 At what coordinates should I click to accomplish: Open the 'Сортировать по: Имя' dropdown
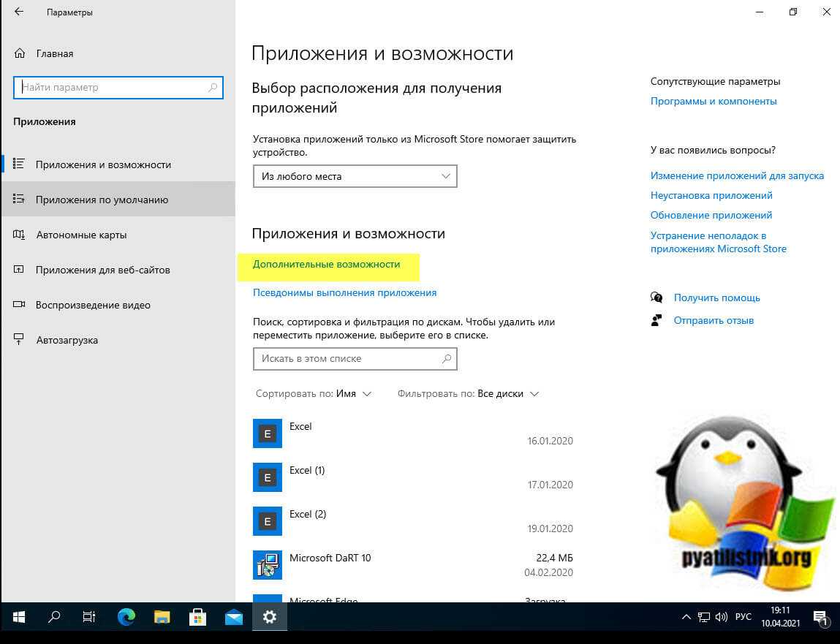pyautogui.click(x=314, y=393)
